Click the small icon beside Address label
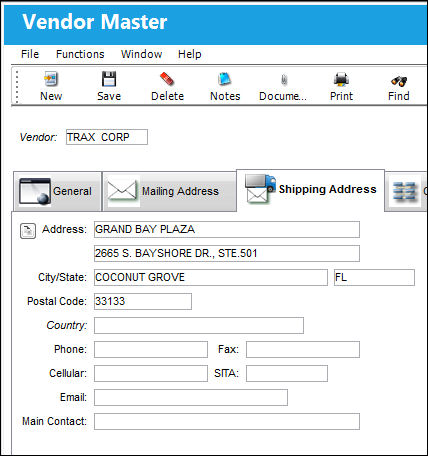The width and height of the screenshot is (428, 456). (28, 231)
